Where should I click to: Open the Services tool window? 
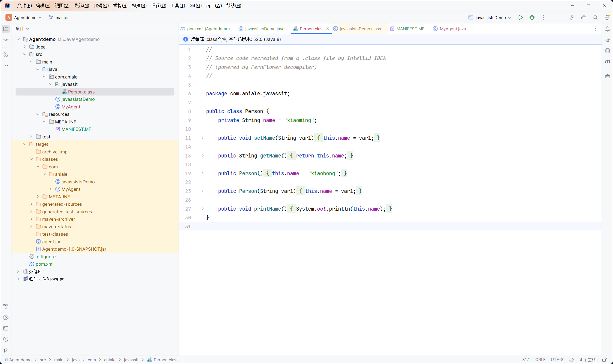(x=6, y=317)
